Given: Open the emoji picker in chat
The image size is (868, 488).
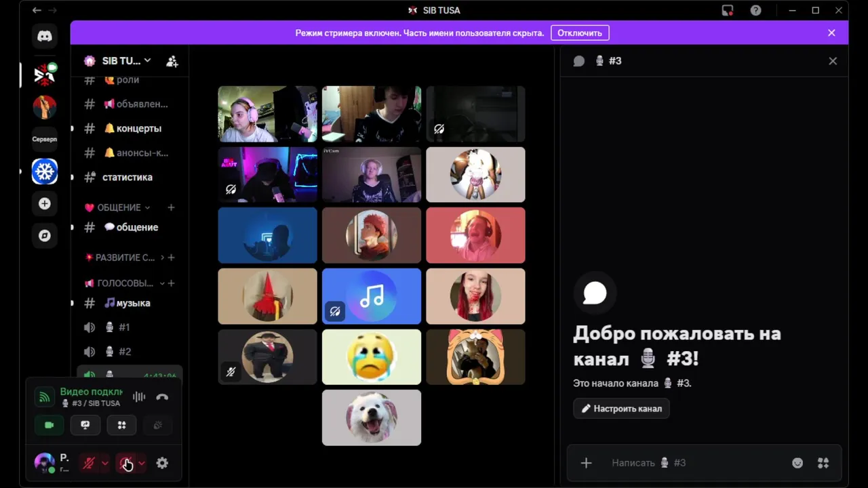Looking at the screenshot, I should click(797, 463).
